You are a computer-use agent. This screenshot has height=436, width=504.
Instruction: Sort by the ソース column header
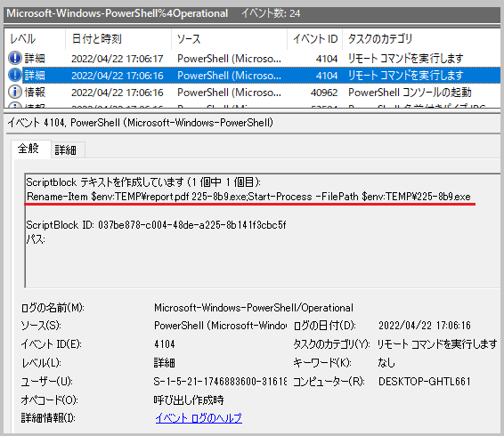[189, 39]
